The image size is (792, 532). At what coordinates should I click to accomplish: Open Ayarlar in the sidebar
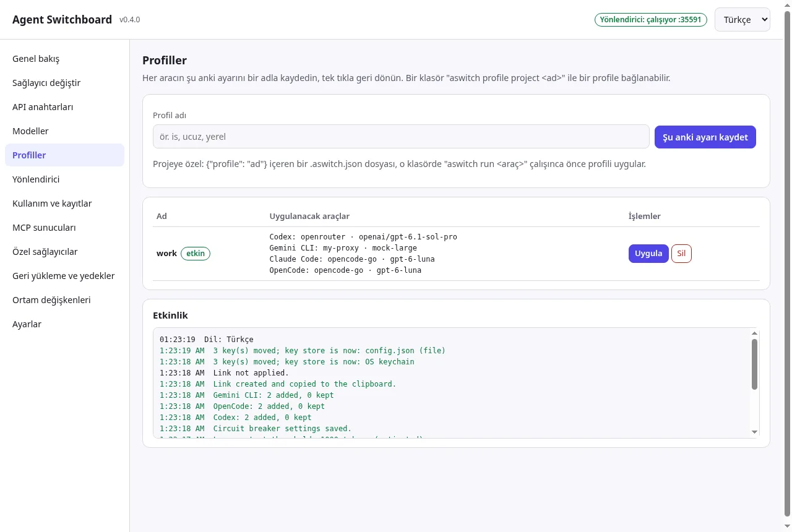[x=64, y=324]
